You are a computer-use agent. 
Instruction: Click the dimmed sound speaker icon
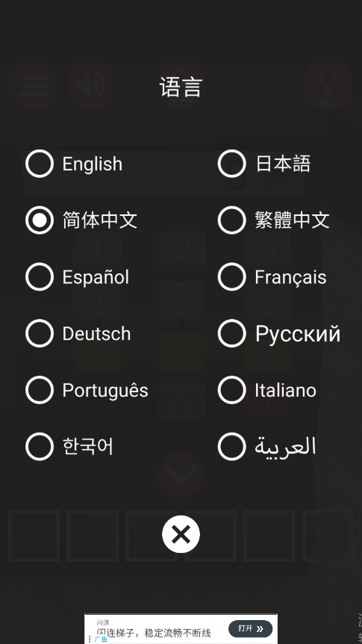(91, 85)
